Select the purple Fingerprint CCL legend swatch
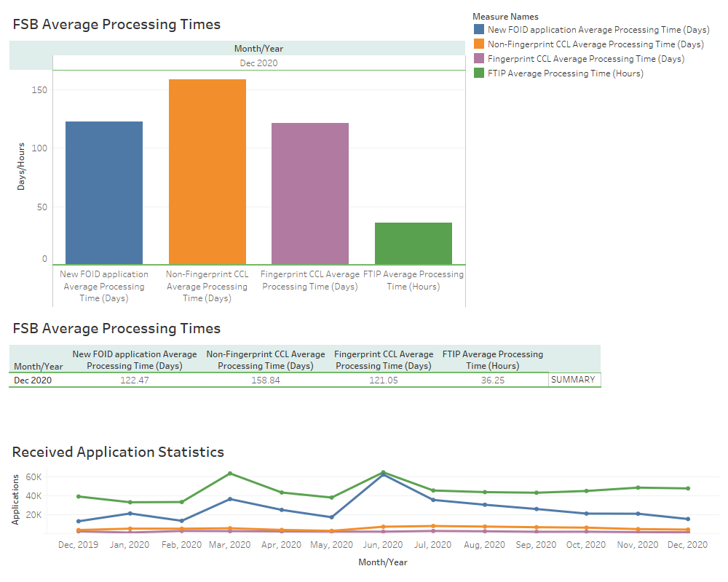 [x=477, y=59]
